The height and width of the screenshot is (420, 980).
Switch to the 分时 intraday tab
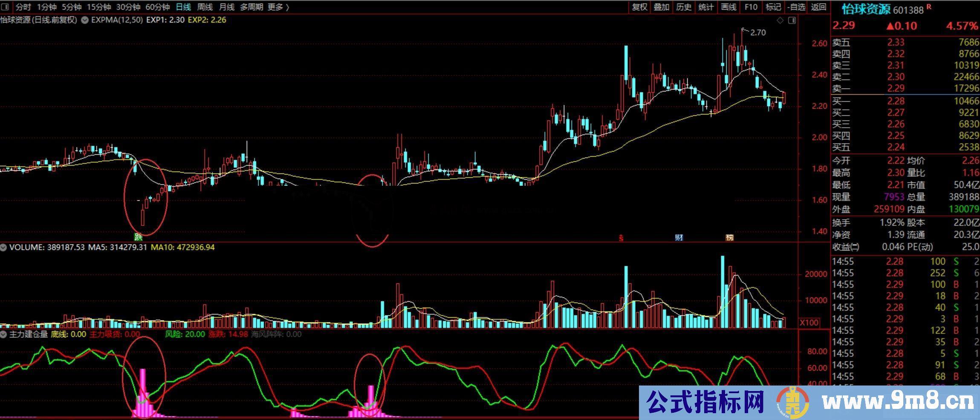click(23, 7)
